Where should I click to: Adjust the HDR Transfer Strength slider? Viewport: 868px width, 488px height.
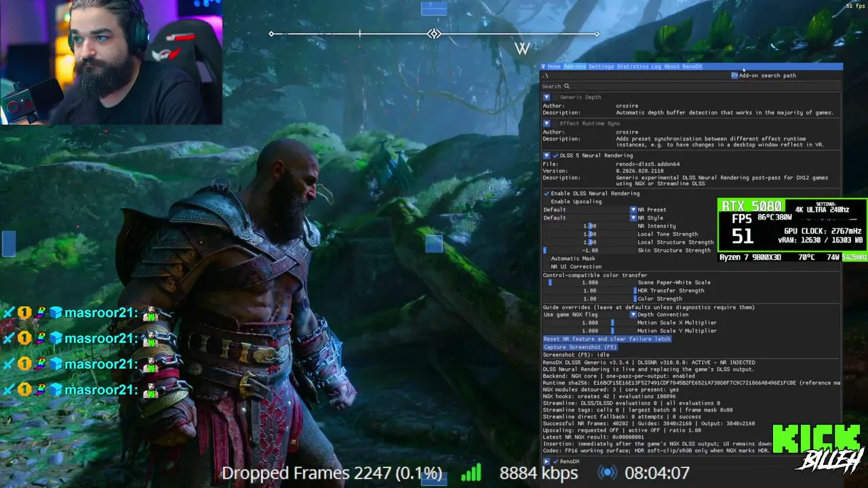click(x=589, y=291)
